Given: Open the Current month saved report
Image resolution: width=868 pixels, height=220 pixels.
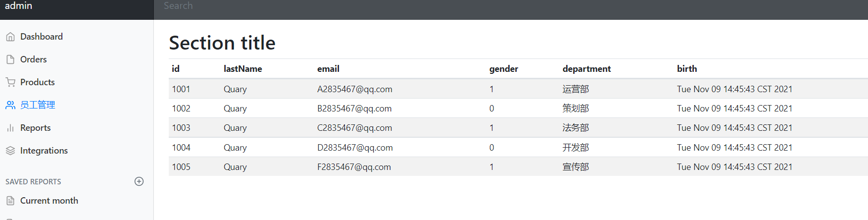Looking at the screenshot, I should (49, 201).
